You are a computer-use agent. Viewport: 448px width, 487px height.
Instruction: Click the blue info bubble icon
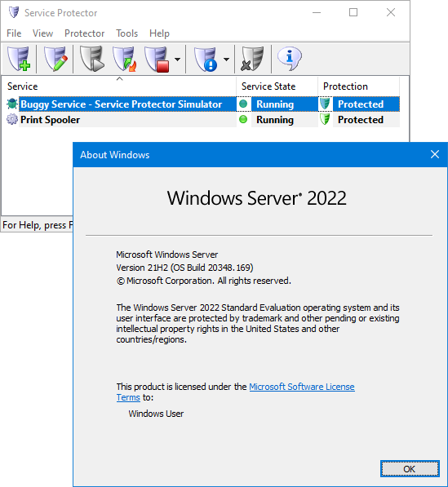289,59
